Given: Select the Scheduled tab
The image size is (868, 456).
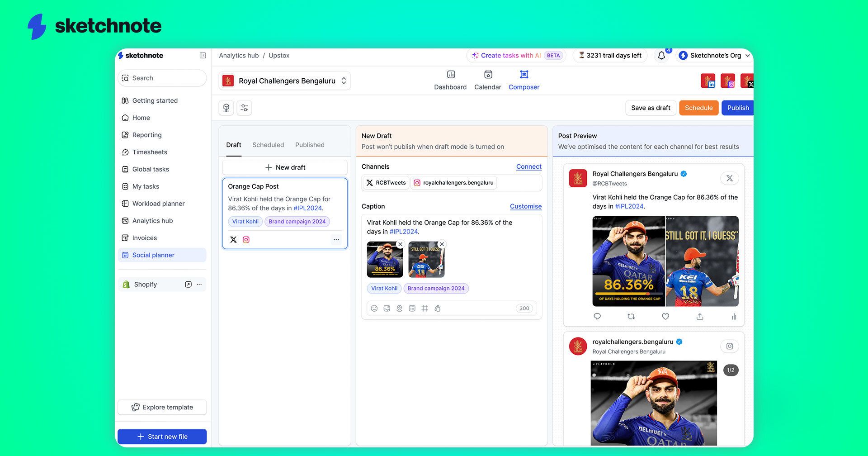Looking at the screenshot, I should pyautogui.click(x=268, y=145).
